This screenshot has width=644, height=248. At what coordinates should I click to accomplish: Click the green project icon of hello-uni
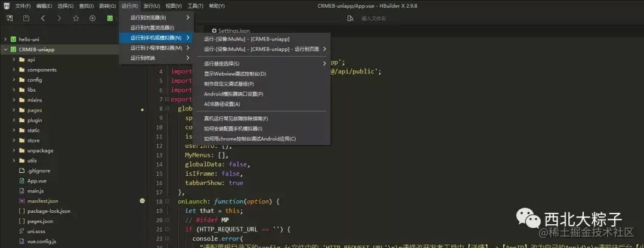(14, 39)
